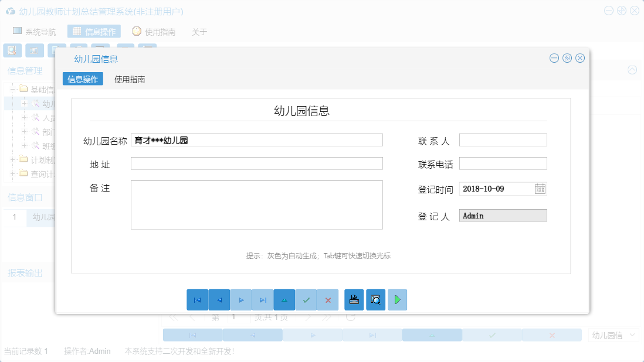Click the 报表输出 panel label
Viewport: 644px width, 362px height.
tap(25, 272)
